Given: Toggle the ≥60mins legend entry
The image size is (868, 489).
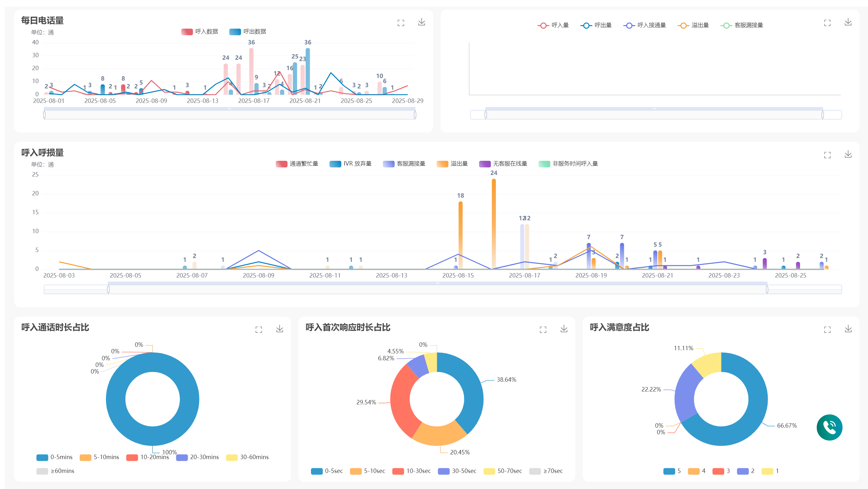Looking at the screenshot, I should [x=55, y=471].
